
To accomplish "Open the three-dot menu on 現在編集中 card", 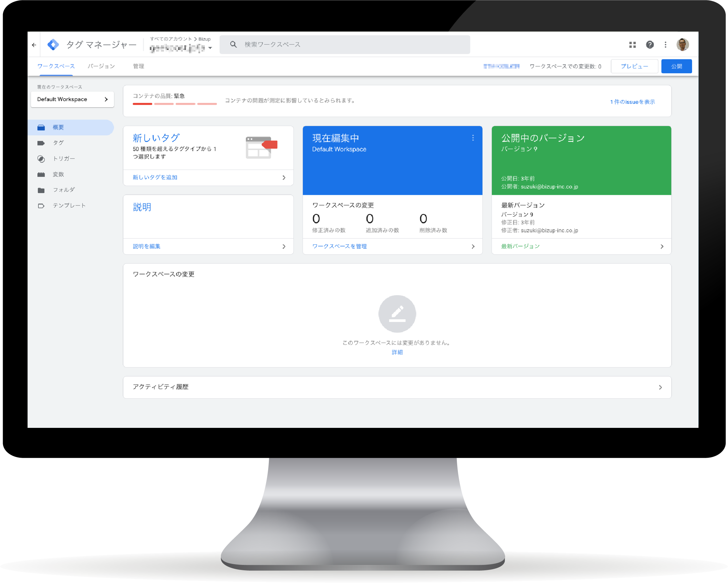I will [x=473, y=138].
